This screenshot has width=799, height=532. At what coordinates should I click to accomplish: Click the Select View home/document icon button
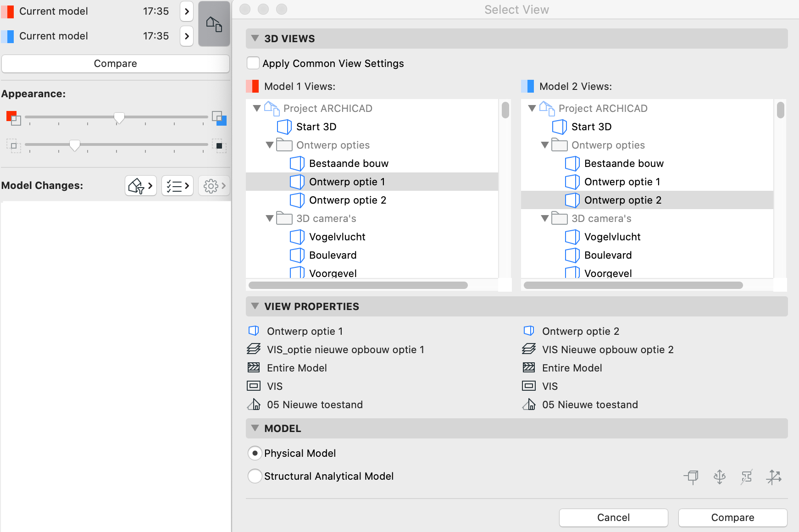coord(214,24)
